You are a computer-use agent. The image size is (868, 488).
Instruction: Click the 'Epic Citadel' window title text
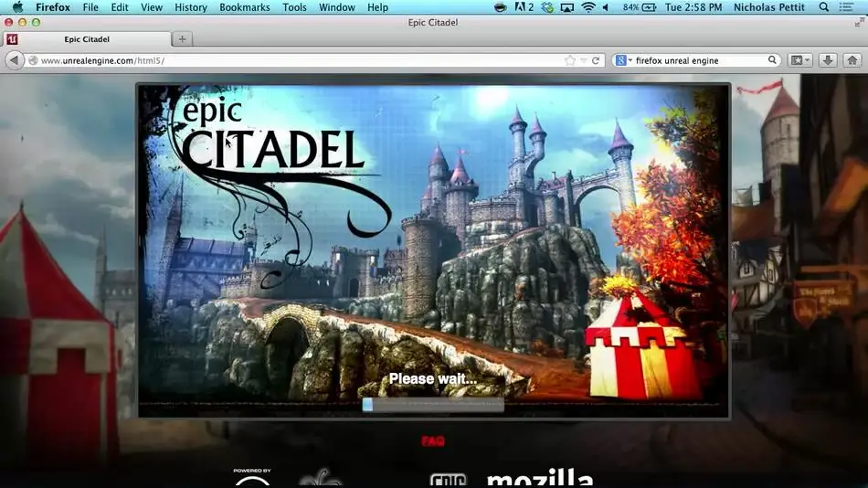(433, 22)
